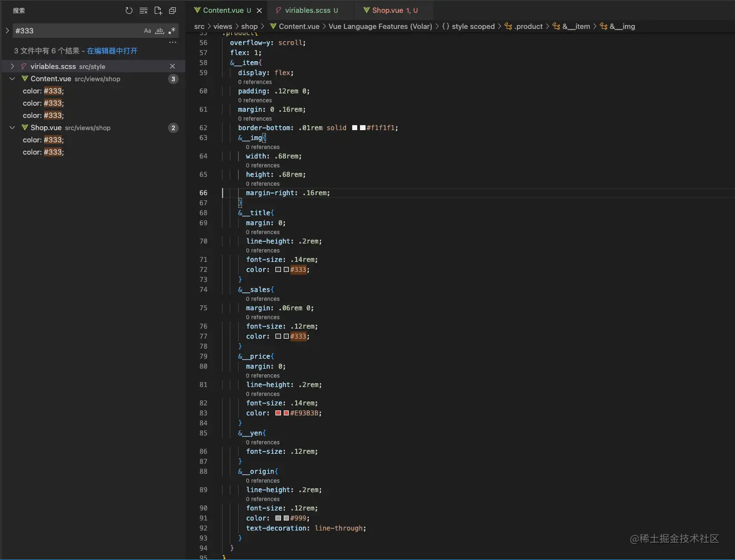Switch to Shop.vue tab
Image resolution: width=735 pixels, height=560 pixels.
[394, 10]
